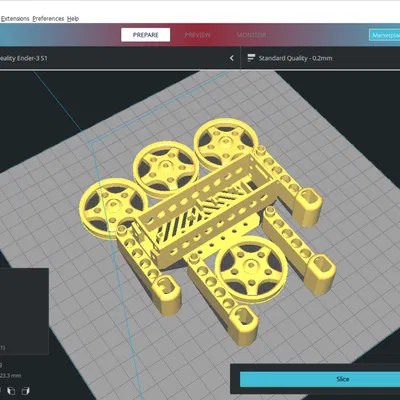Click the print profile layers icon
Image resolution: width=400 pixels, height=400 pixels.
pyautogui.click(x=251, y=58)
